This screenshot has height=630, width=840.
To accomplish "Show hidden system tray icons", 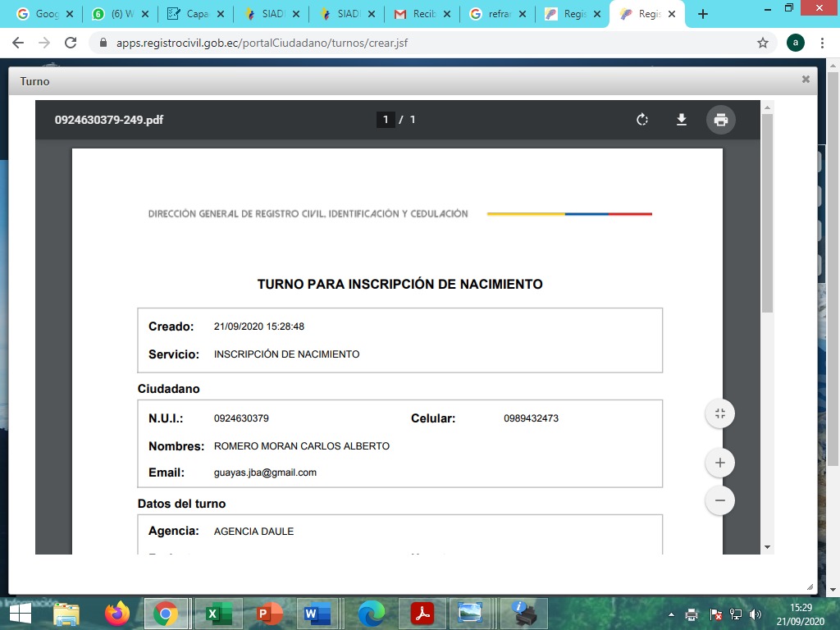I will pyautogui.click(x=672, y=614).
